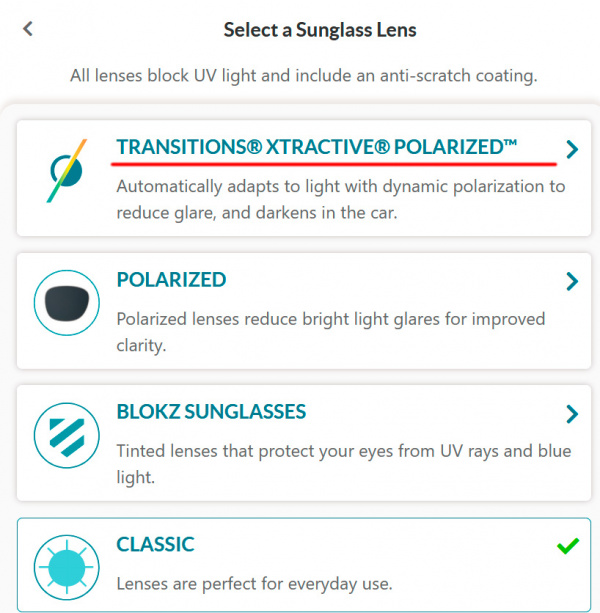Choose the Blokz Sunglasses title

[211, 412]
